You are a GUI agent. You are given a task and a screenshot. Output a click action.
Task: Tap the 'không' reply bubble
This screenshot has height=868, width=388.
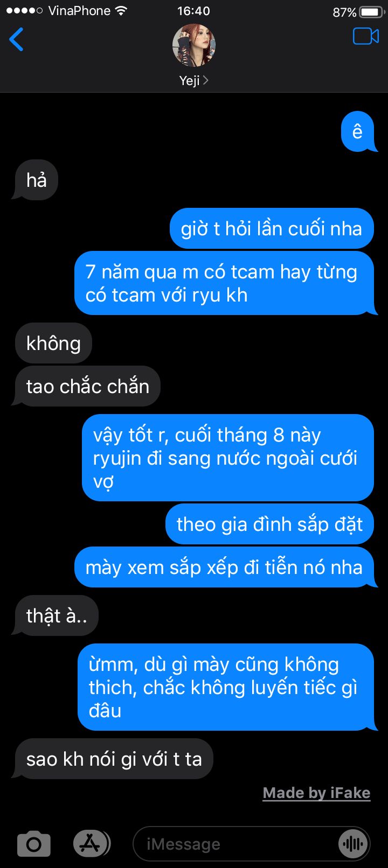pyautogui.click(x=53, y=343)
